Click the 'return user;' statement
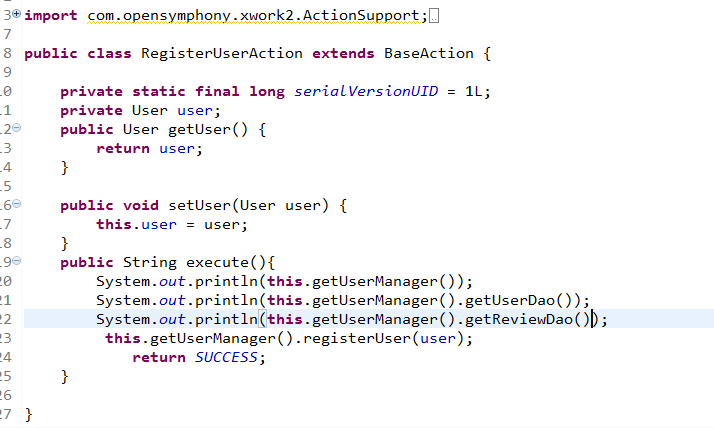The width and height of the screenshot is (714, 428). point(149,148)
